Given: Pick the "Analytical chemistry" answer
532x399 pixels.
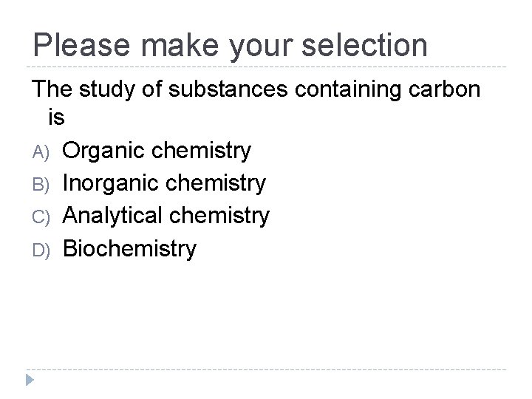Looking at the screenshot, I should click(x=166, y=216).
